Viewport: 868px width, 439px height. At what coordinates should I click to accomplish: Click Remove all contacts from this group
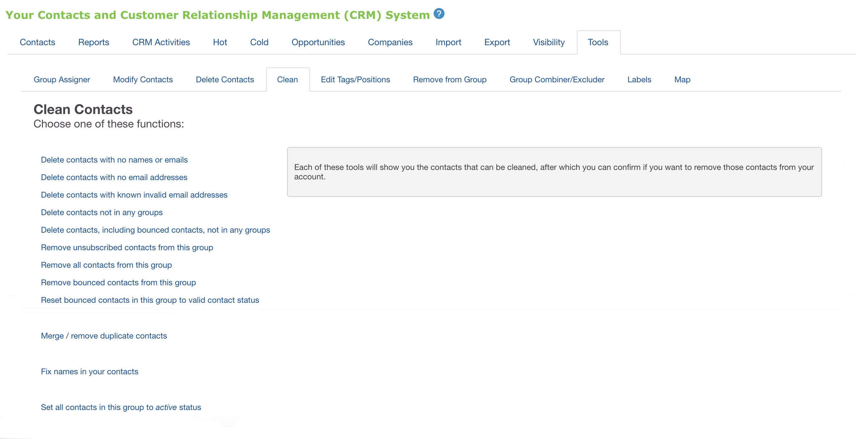point(106,265)
